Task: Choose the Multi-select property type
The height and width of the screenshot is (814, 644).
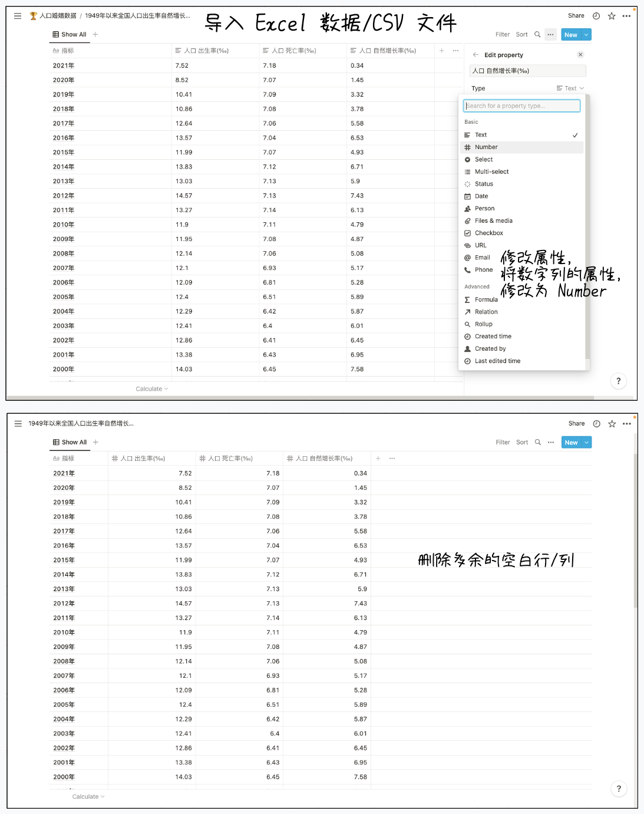Action: click(490, 172)
